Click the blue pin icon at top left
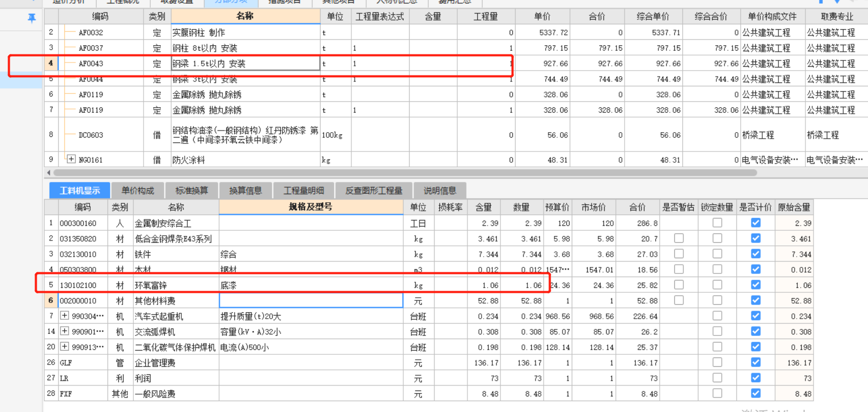Viewport: 868px width, 412px height. tap(32, 18)
